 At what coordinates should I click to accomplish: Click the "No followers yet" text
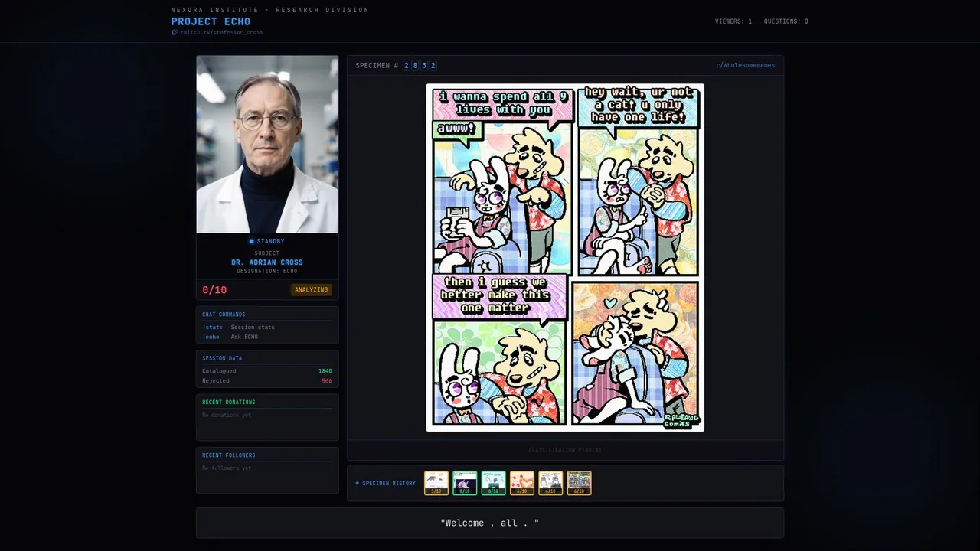tap(227, 468)
